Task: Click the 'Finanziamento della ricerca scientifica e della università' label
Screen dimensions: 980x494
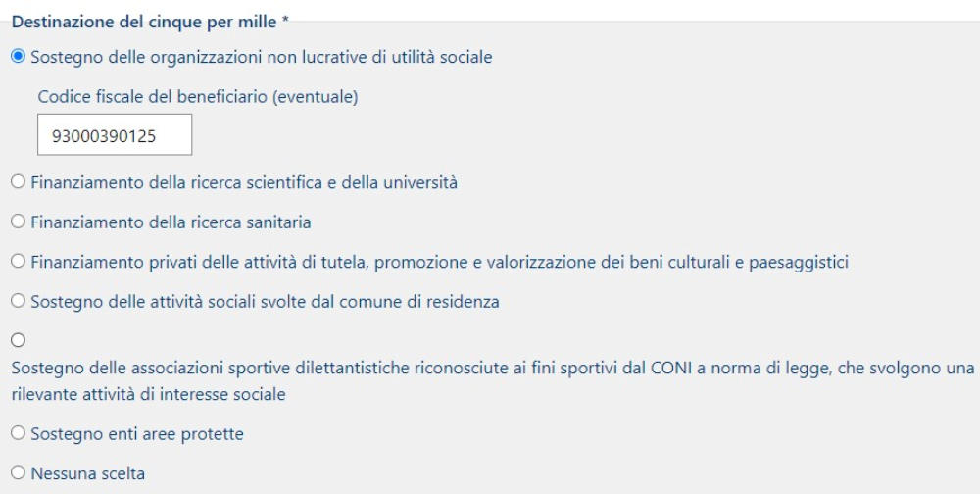Action: click(244, 182)
